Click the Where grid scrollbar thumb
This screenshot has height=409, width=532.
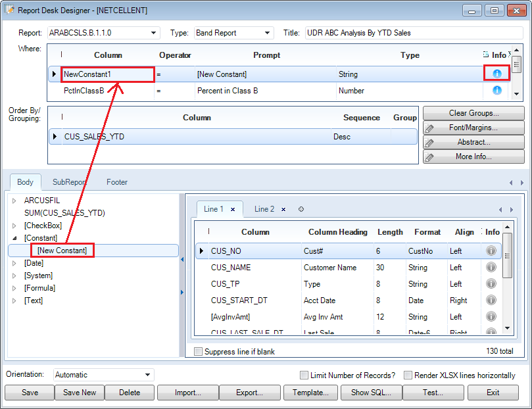click(516, 64)
